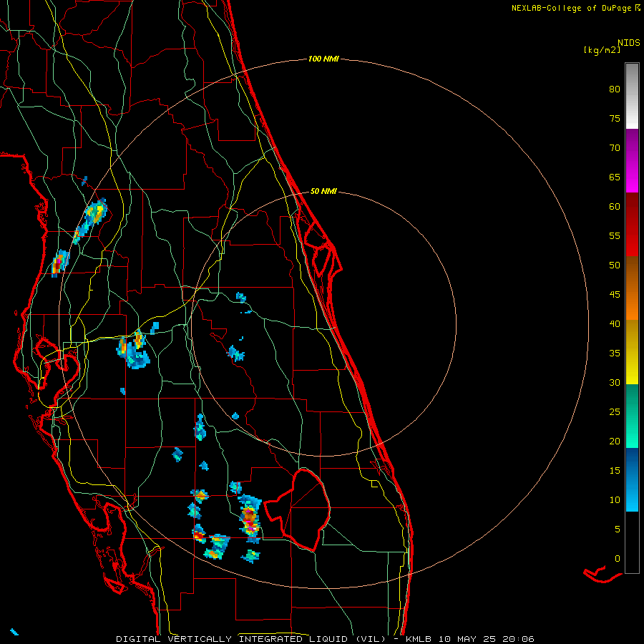Viewport: 644px width, 644px height.
Task: Click the 45 value on the scale
Action: click(x=615, y=295)
